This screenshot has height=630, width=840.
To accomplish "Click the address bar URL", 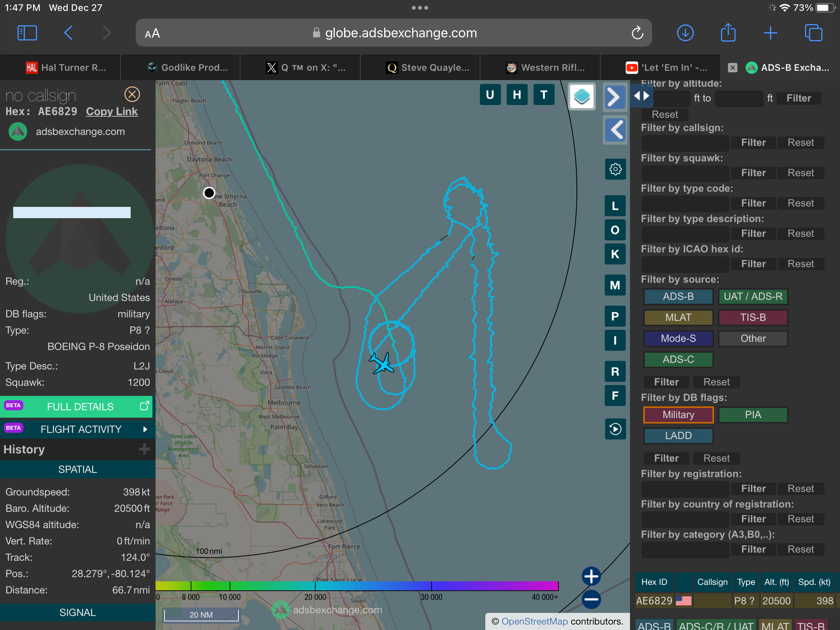I will tap(401, 33).
